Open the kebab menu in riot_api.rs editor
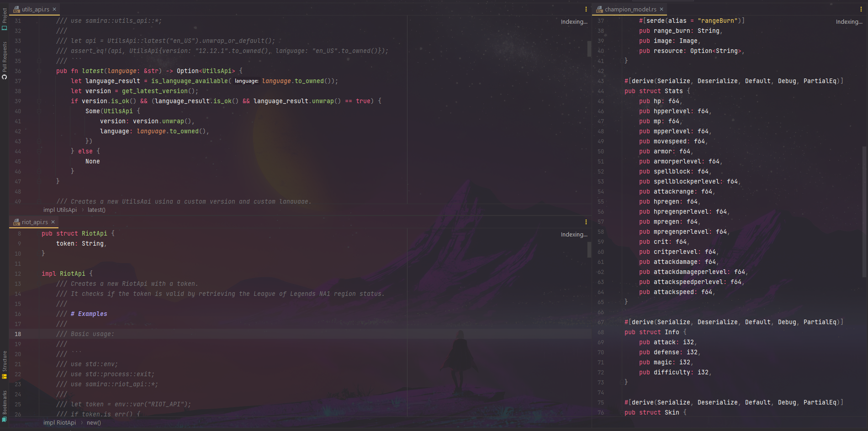868x431 pixels. point(586,222)
